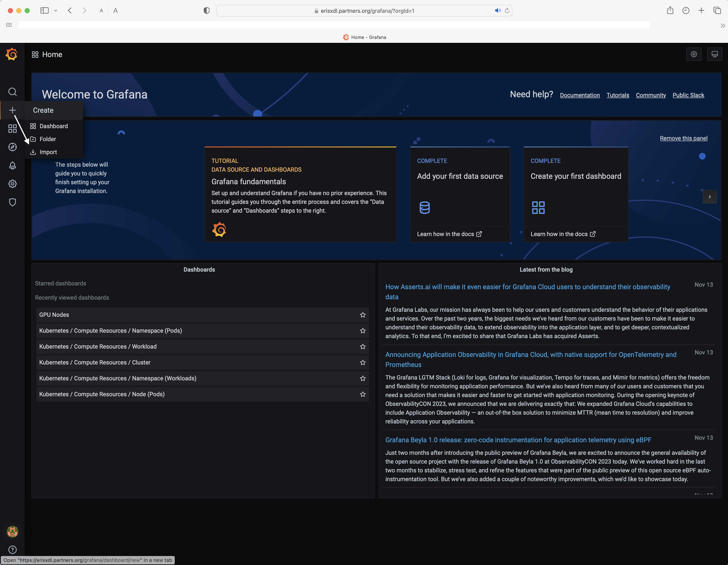The width and height of the screenshot is (728, 565).
Task: Open the Public Slack link
Action: click(688, 95)
